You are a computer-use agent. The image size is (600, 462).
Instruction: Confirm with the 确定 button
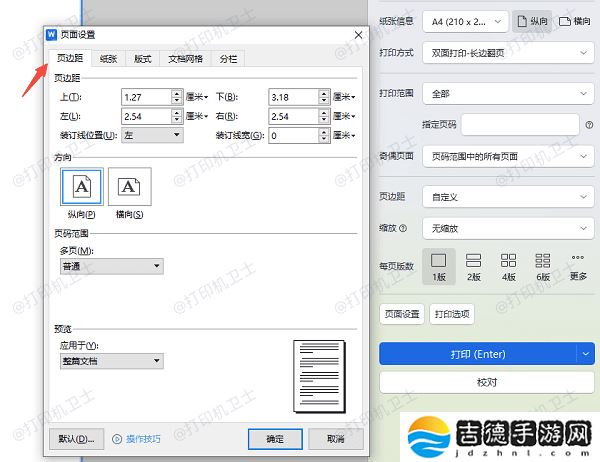(x=275, y=439)
